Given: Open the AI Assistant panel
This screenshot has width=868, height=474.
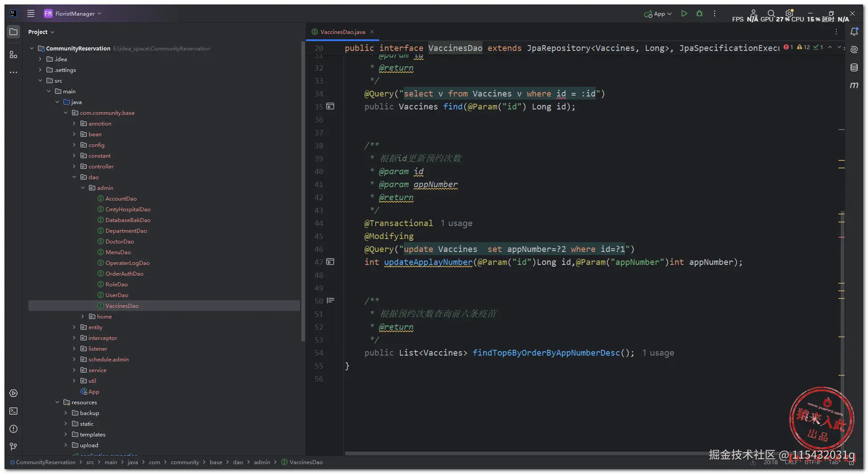Looking at the screenshot, I should (x=854, y=50).
